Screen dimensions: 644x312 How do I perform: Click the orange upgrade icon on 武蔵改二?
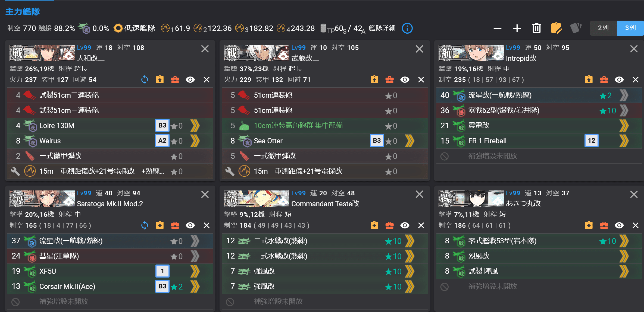(x=374, y=79)
